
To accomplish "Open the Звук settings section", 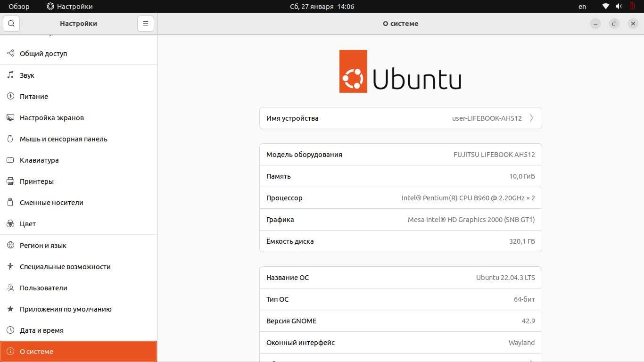I will (78, 75).
